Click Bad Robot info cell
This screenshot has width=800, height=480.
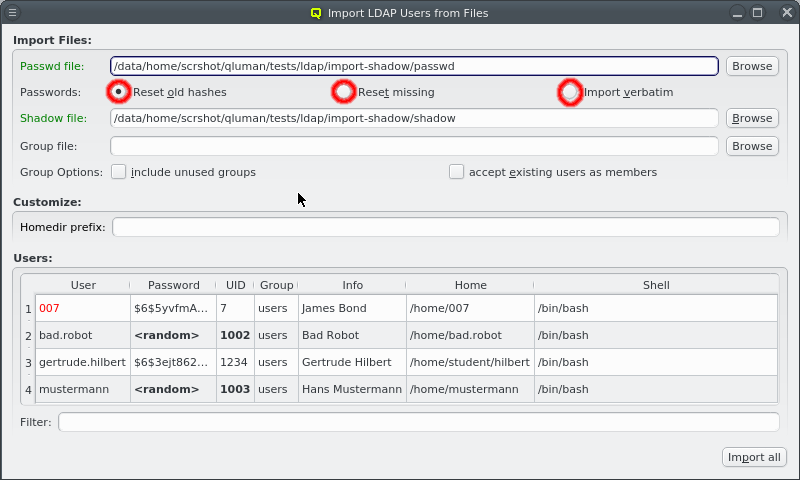352,335
